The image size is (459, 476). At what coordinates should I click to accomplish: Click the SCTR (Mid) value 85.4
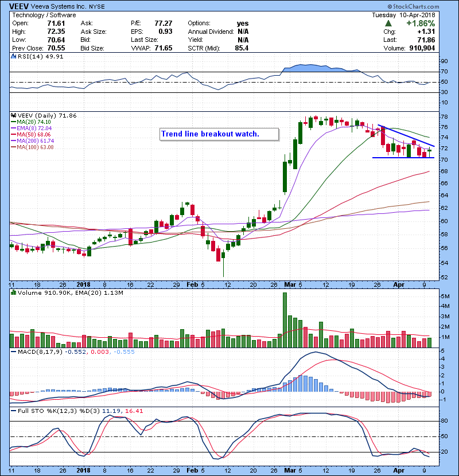coord(242,48)
